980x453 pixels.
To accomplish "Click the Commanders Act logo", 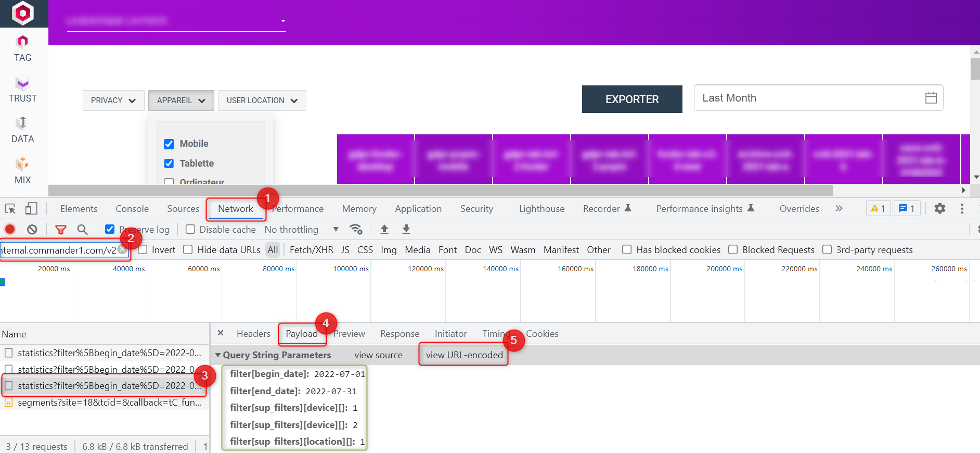I will coord(23,13).
